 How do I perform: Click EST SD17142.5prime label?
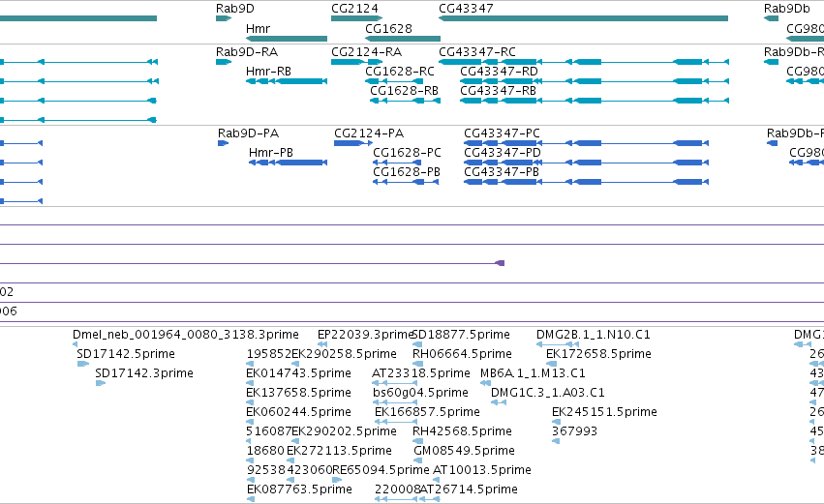(x=126, y=354)
